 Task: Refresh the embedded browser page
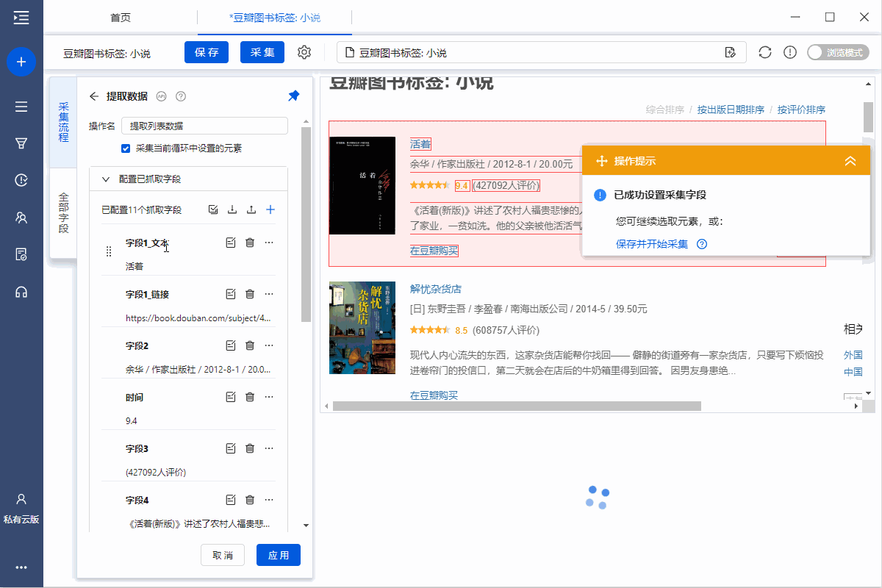(x=765, y=52)
